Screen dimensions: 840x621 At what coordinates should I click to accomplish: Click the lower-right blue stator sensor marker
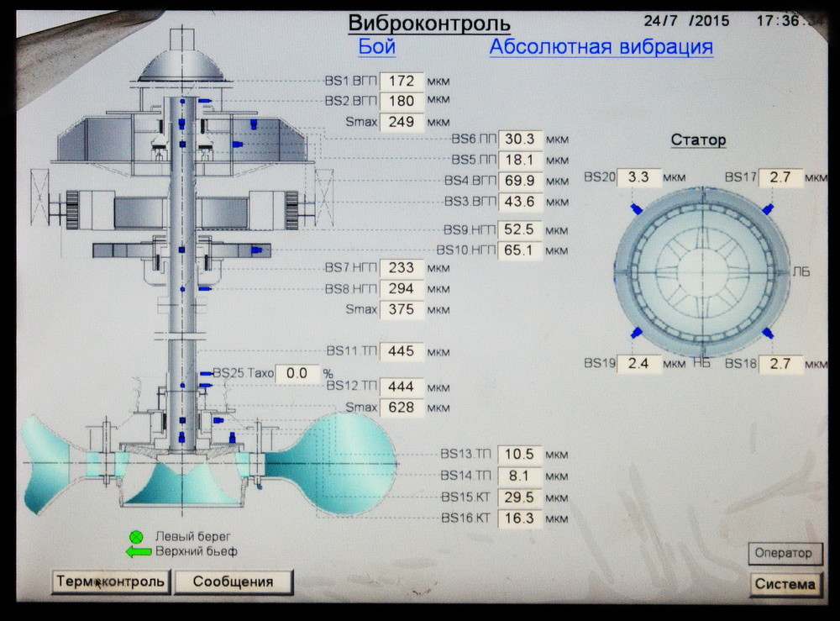(767, 334)
